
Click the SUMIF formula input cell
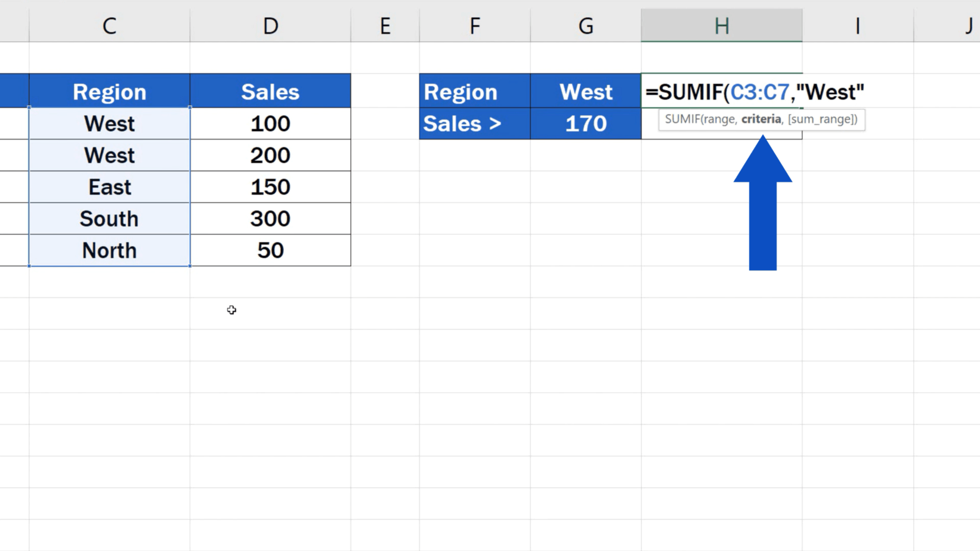(x=721, y=92)
